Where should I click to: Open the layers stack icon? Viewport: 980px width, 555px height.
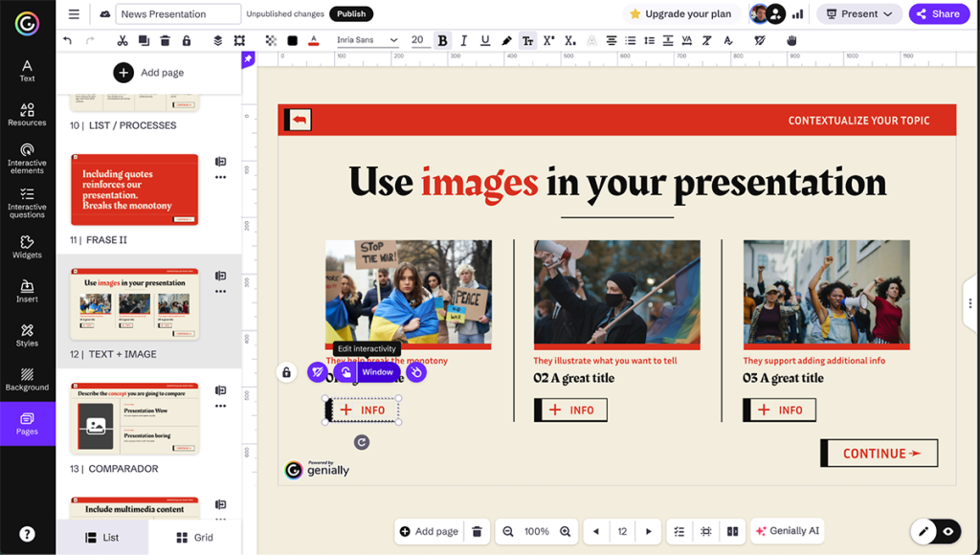pos(217,40)
